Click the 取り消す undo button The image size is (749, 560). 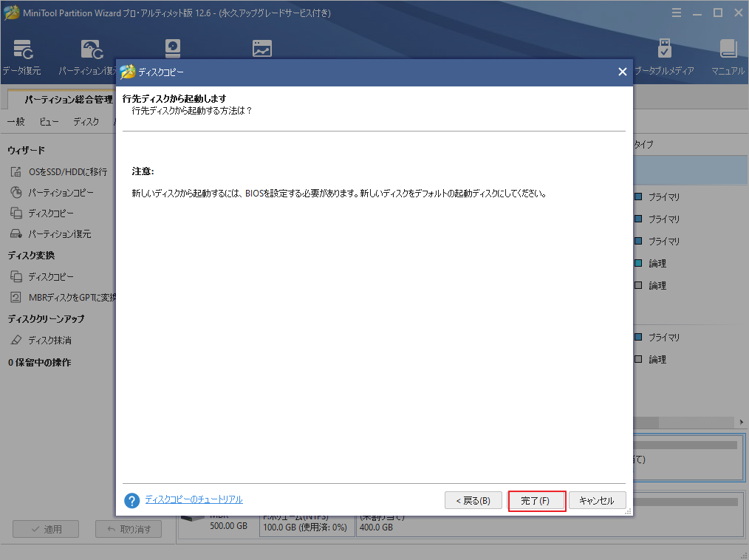(129, 529)
